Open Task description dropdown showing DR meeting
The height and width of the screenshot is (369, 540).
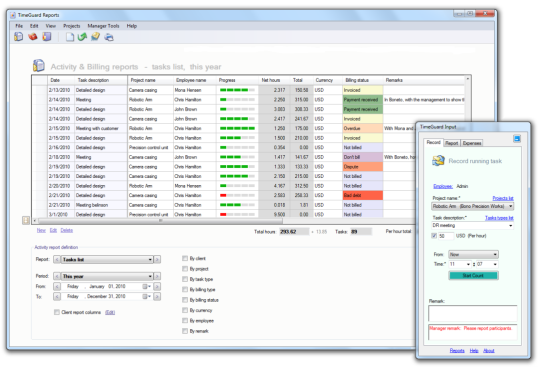tap(472, 226)
